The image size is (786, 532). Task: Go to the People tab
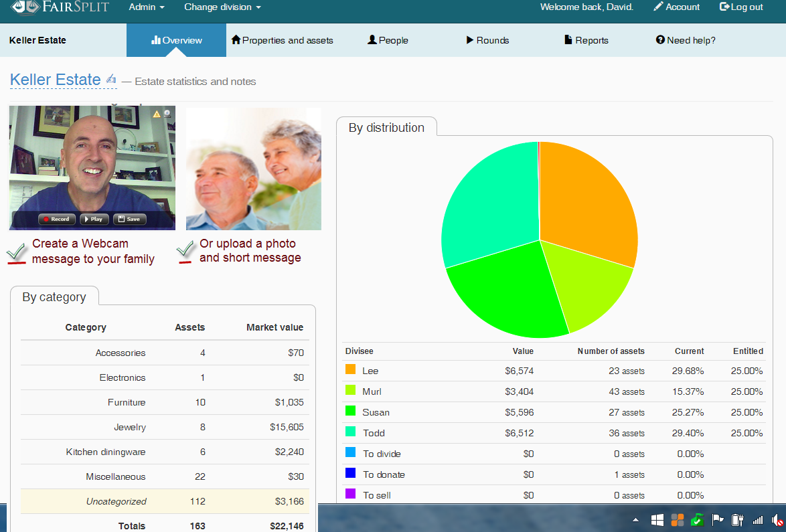click(388, 40)
